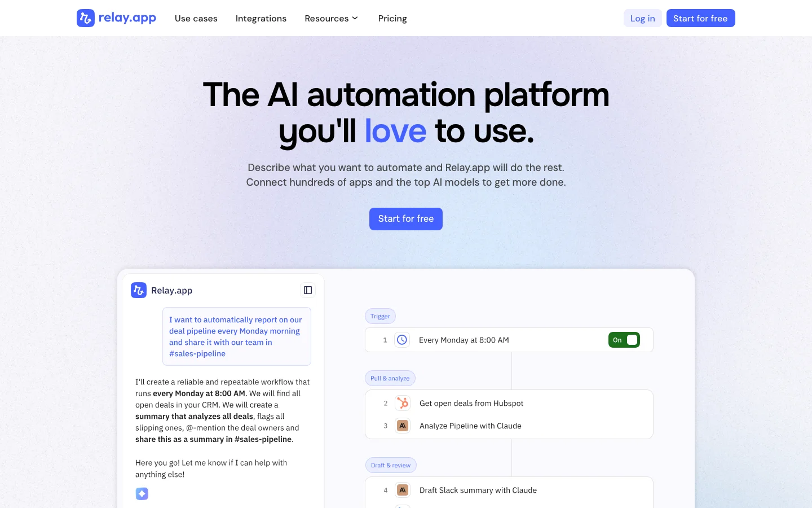Click the Claude icon for Draft Slack summary
812x508 pixels.
(x=403, y=490)
